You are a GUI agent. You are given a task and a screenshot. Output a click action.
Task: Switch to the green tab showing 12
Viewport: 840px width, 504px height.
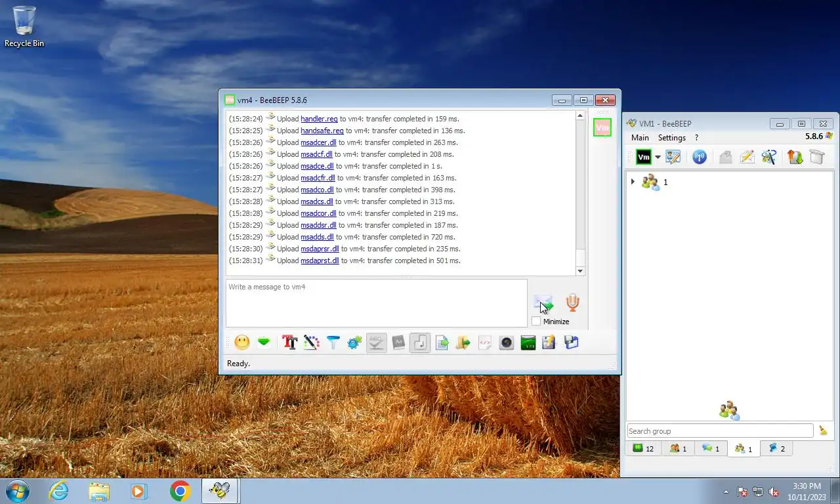tap(643, 449)
